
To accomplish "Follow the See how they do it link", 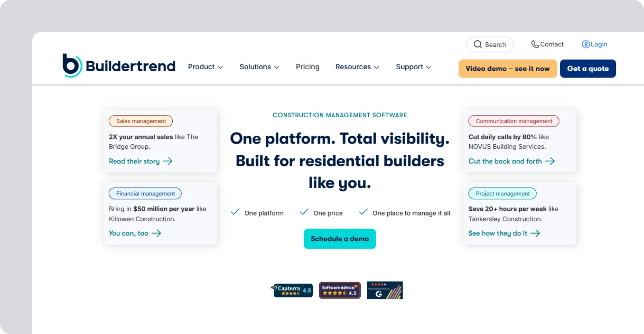I will pyautogui.click(x=504, y=233).
